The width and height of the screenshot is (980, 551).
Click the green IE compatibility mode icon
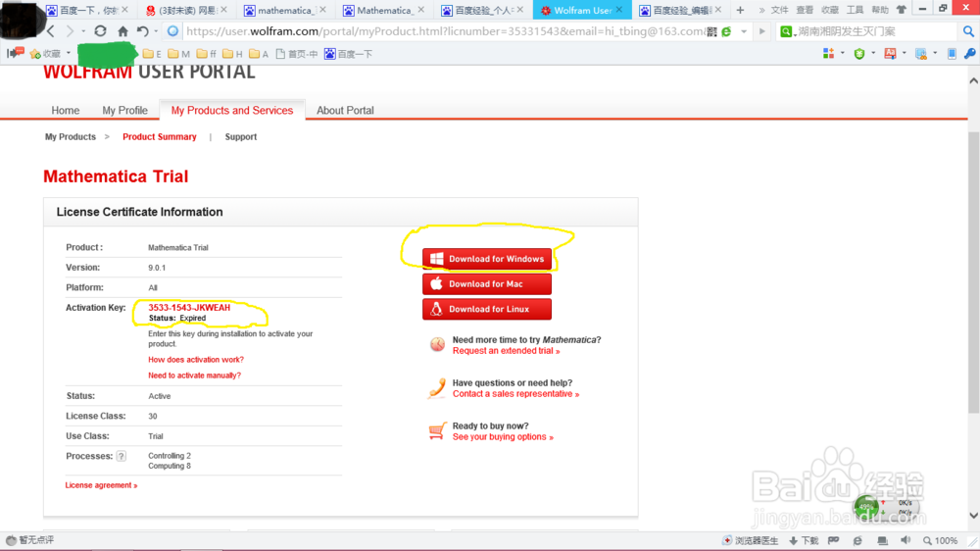[x=726, y=31]
